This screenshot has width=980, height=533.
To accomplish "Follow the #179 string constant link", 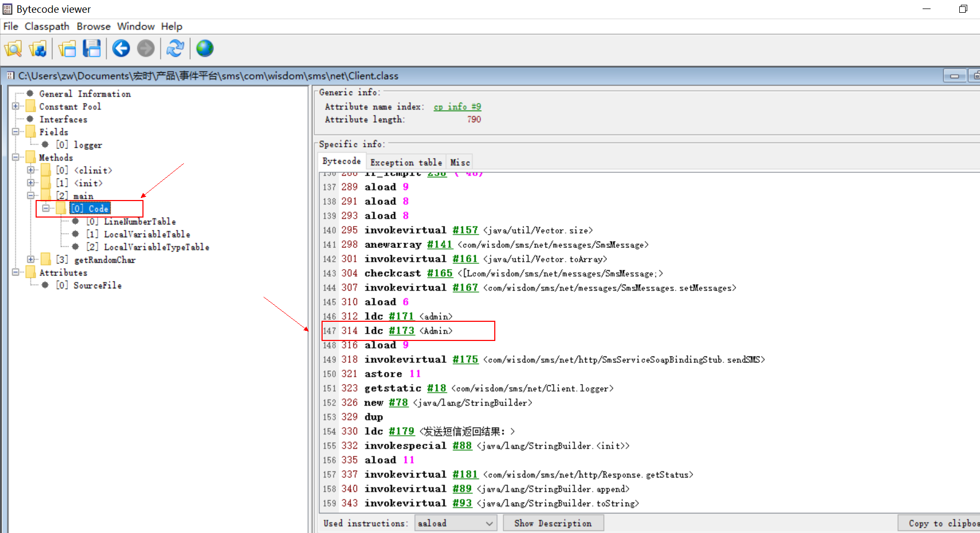I will point(402,431).
